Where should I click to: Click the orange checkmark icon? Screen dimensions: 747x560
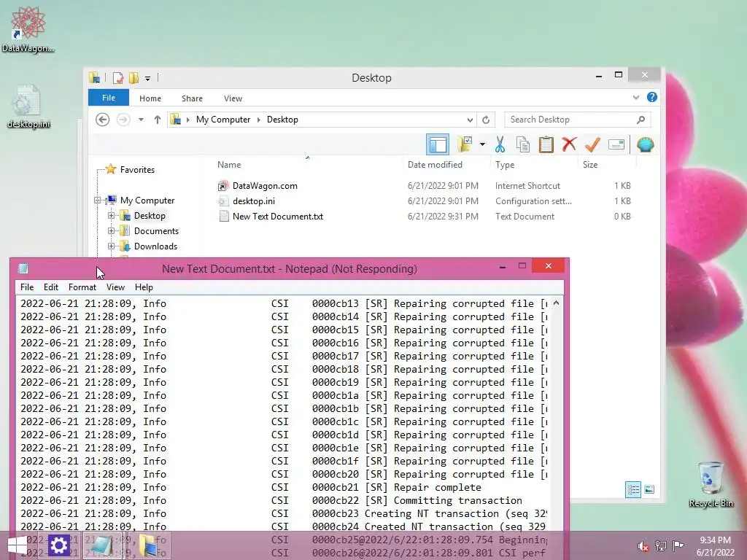pos(592,144)
